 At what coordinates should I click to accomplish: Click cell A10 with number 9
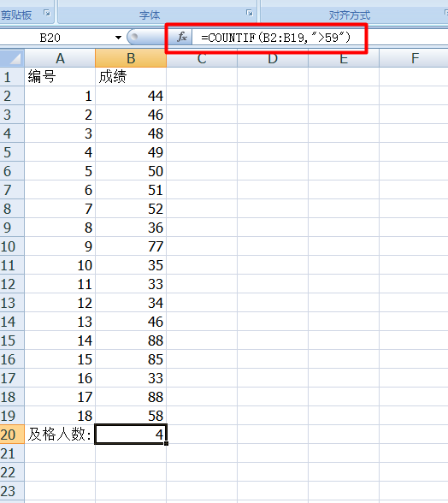tap(60, 246)
